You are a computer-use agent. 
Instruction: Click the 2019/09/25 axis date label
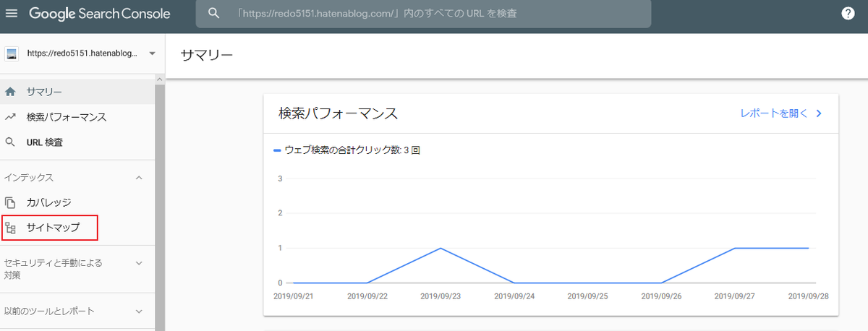(x=587, y=296)
